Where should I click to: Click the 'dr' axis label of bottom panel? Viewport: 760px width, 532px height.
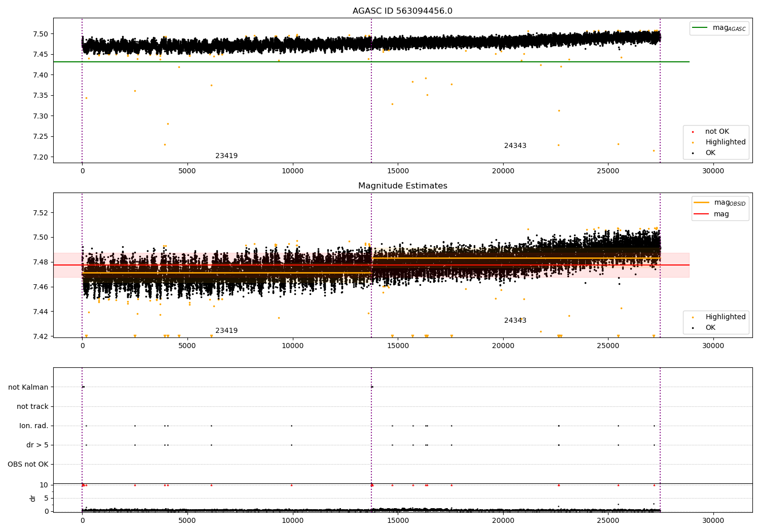pyautogui.click(x=33, y=498)
